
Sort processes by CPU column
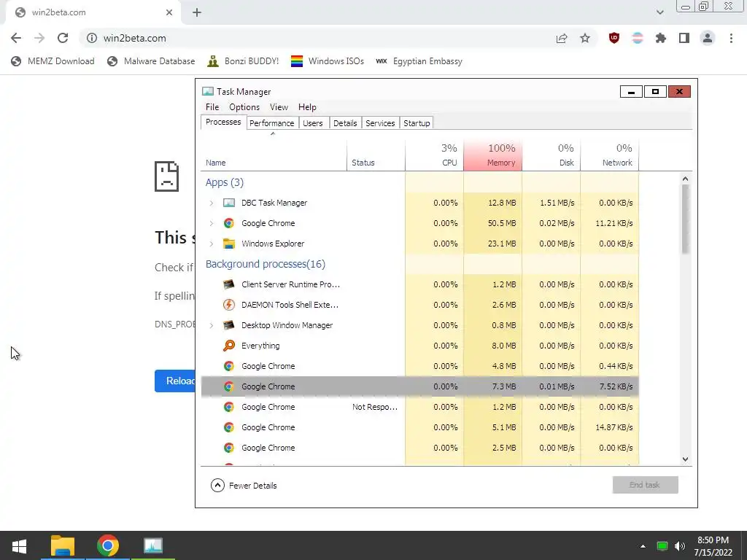434,155
